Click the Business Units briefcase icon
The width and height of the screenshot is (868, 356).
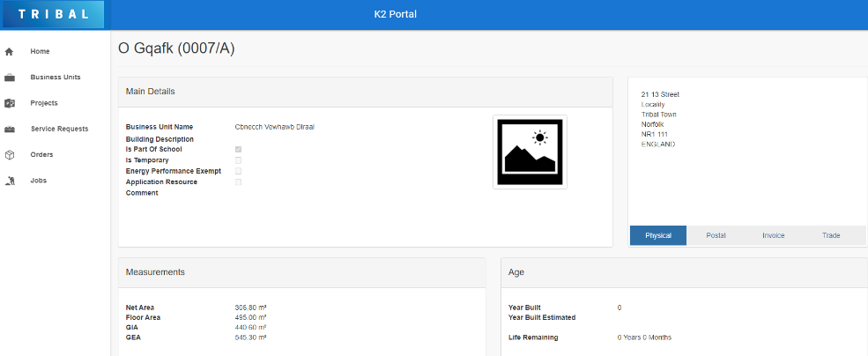(x=10, y=78)
